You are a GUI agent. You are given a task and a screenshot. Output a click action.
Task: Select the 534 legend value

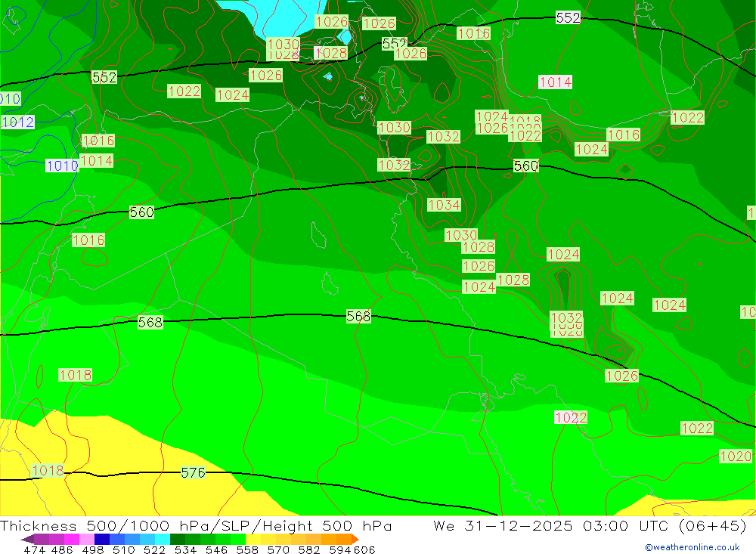186,549
